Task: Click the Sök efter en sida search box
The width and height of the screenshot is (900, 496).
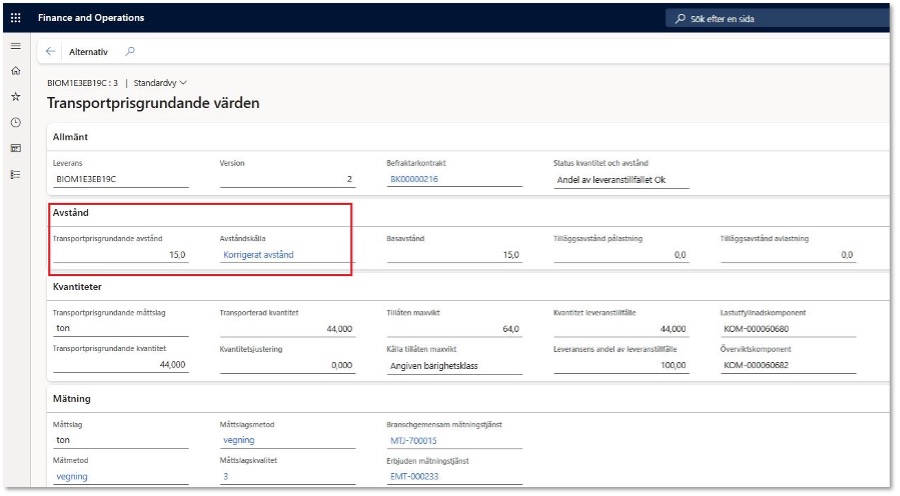Action: 770,18
